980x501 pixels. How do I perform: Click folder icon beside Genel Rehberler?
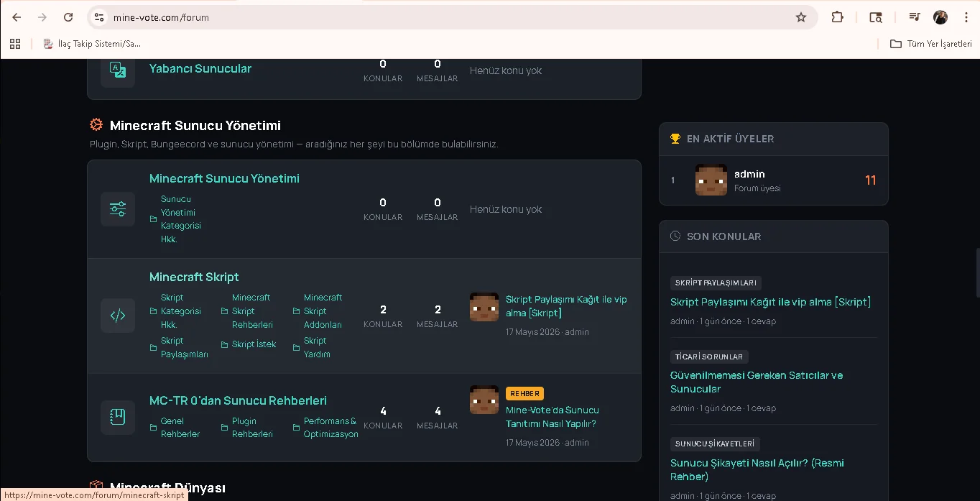tap(153, 428)
